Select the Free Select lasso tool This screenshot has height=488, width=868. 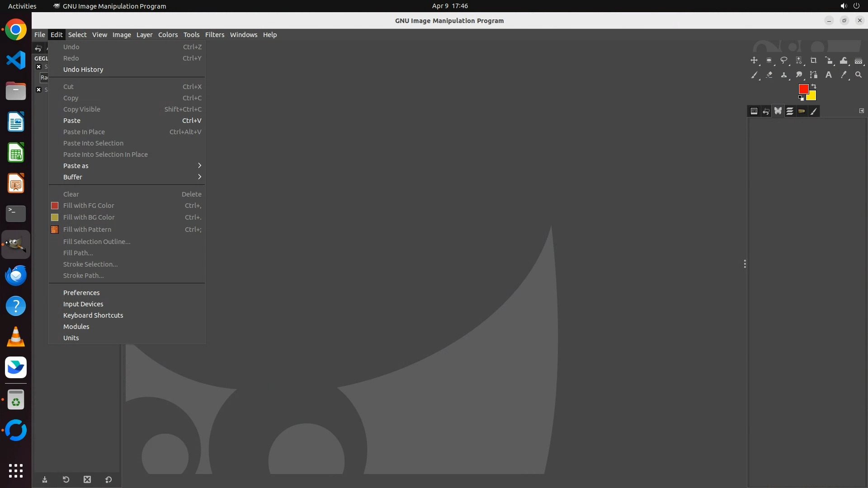784,61
